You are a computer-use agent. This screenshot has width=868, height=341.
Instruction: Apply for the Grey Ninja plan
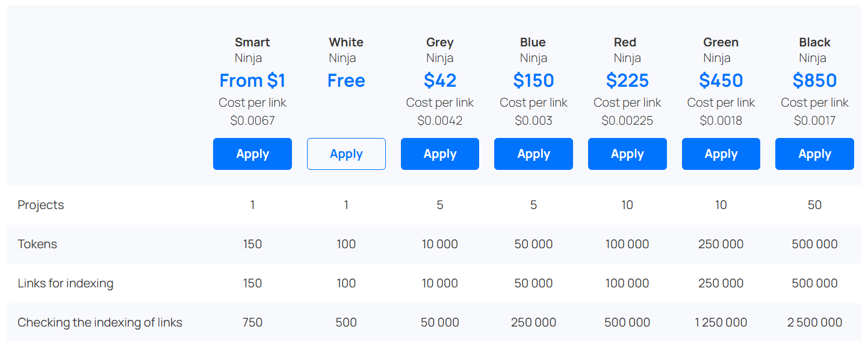440,154
